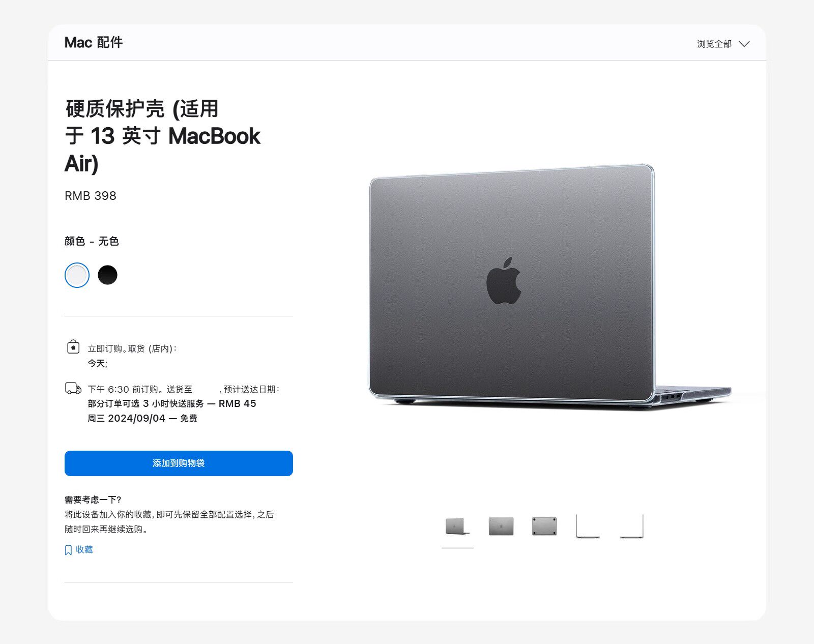The image size is (814, 644).
Task: Select the black color swatch
Action: click(x=107, y=275)
